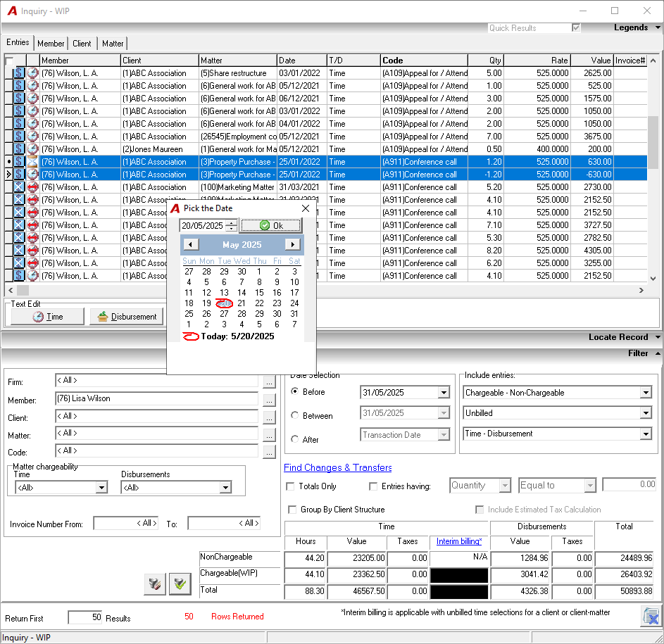
Task: Pick May 21 in the calendar
Action: 242,303
